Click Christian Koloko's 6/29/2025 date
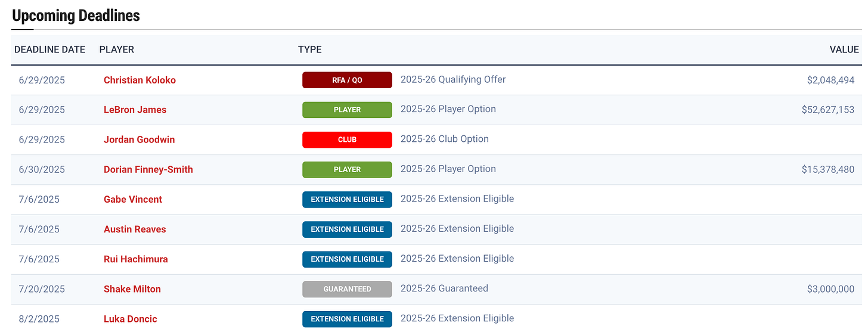 click(42, 80)
